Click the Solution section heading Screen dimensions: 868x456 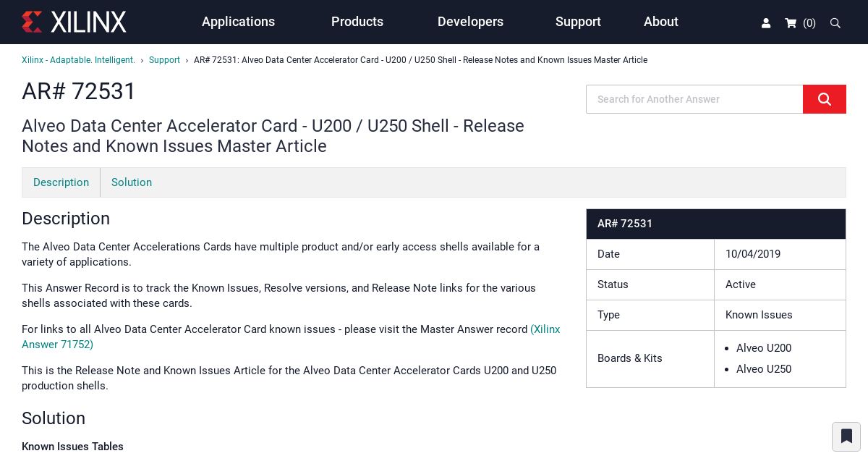54,418
